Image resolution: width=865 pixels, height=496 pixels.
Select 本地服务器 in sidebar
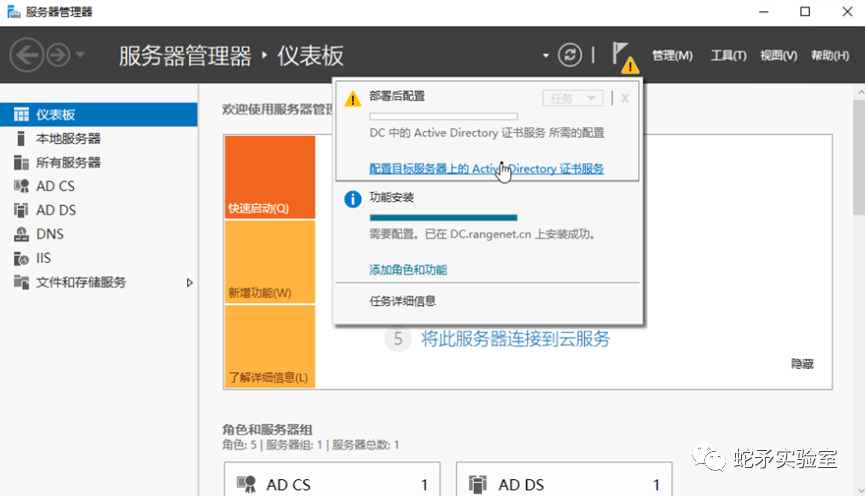point(68,138)
